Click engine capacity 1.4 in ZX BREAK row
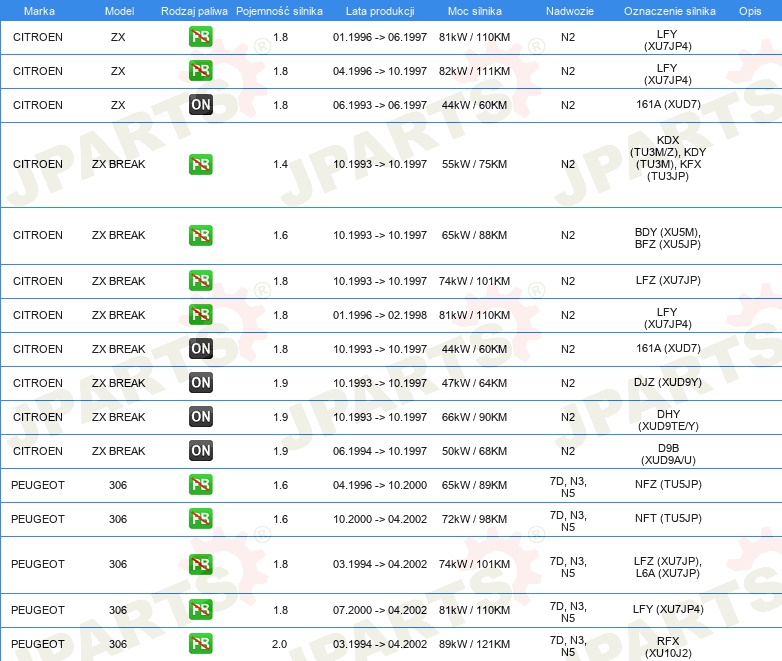The width and height of the screenshot is (782, 661). (280, 164)
